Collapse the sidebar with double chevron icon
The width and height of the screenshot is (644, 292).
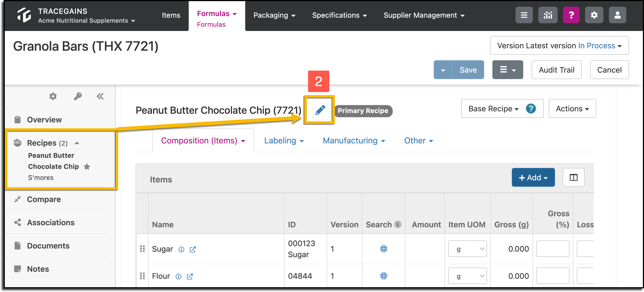click(x=100, y=96)
